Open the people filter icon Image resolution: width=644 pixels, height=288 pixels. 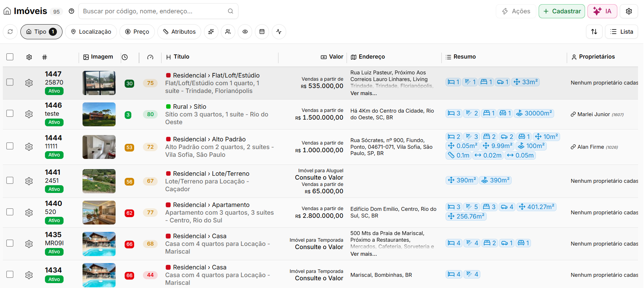pyautogui.click(x=228, y=32)
